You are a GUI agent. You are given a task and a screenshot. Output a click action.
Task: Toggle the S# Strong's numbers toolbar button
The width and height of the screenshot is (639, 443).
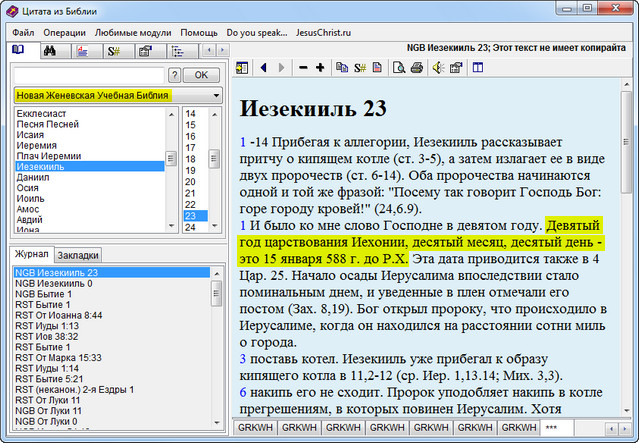point(359,68)
